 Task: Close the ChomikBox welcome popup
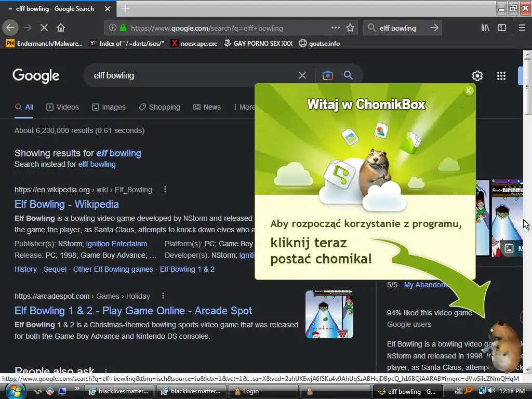(469, 90)
